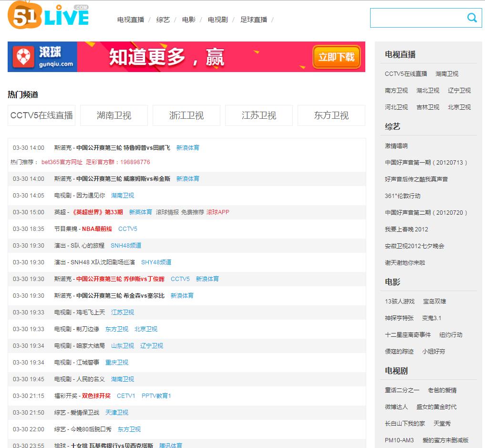Open the PPTV教育1 channel link
The height and width of the screenshot is (448, 485).
click(x=156, y=396)
